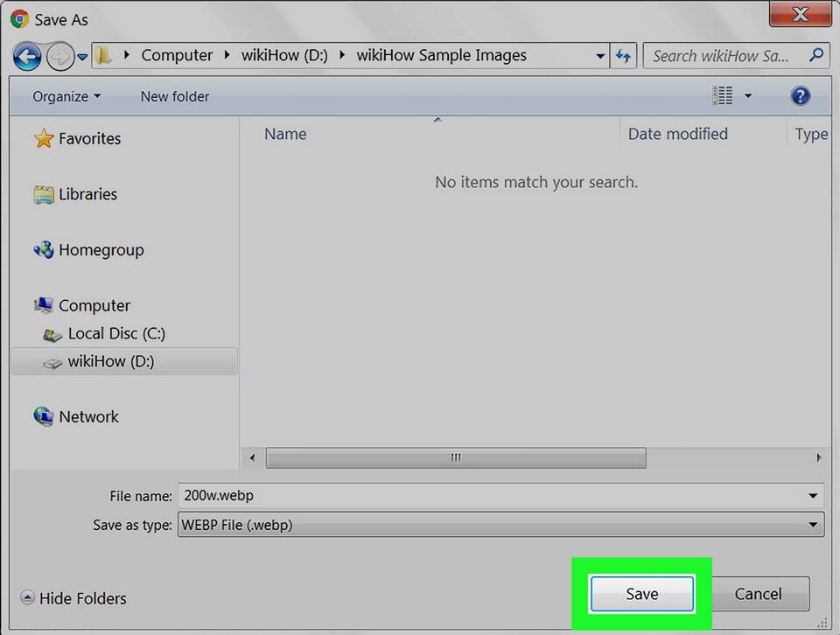Viewport: 840px width, 635px height.
Task: Select Network in the navigation pane
Action: pos(88,416)
